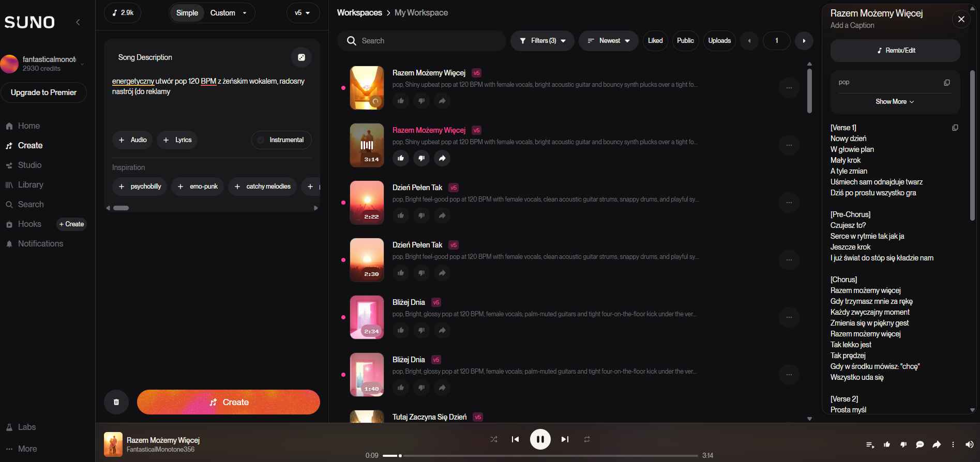Click the Remix/Edit button
Screen dimensions: 980x462
[895, 51]
